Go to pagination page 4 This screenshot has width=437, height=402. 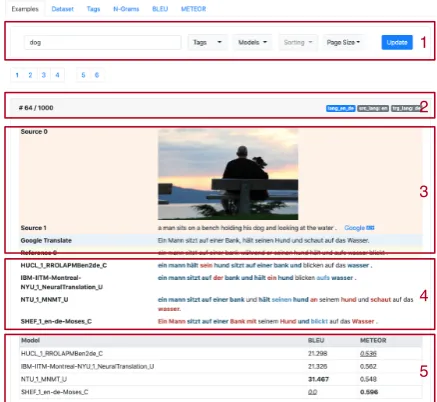point(57,75)
